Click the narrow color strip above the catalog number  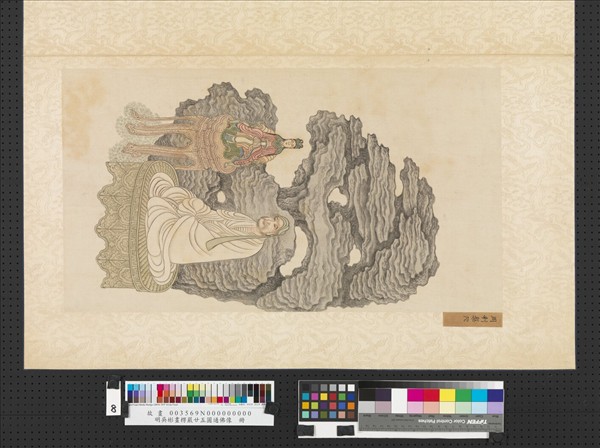pos(199,393)
